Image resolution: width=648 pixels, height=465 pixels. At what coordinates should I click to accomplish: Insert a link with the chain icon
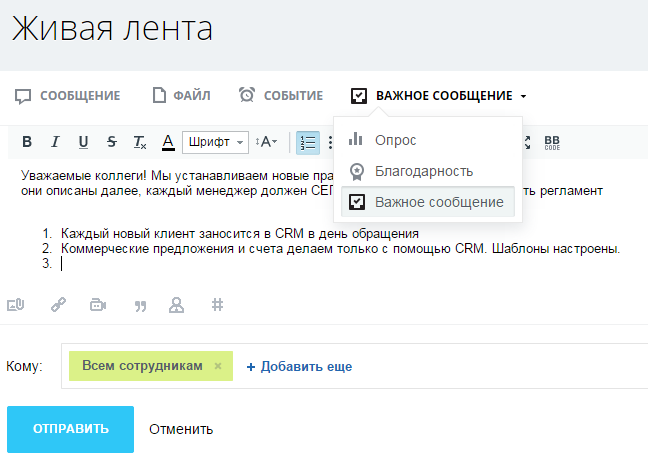[58, 305]
